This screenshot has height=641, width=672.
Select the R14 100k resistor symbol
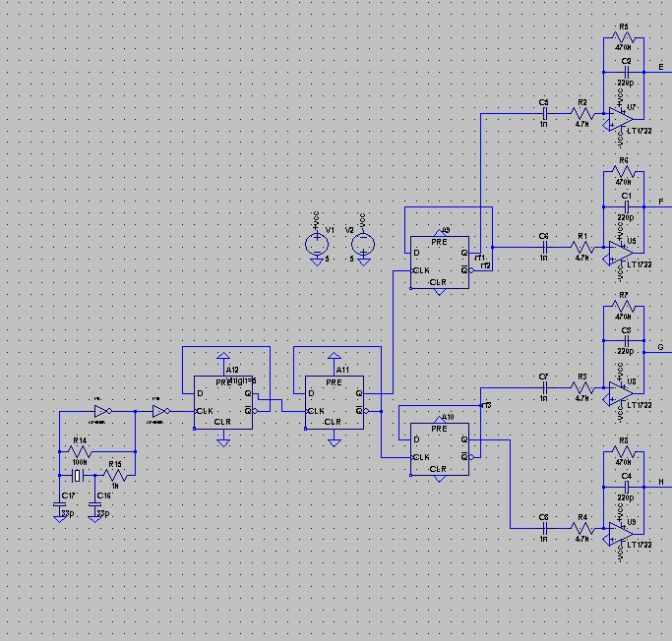pos(80,451)
